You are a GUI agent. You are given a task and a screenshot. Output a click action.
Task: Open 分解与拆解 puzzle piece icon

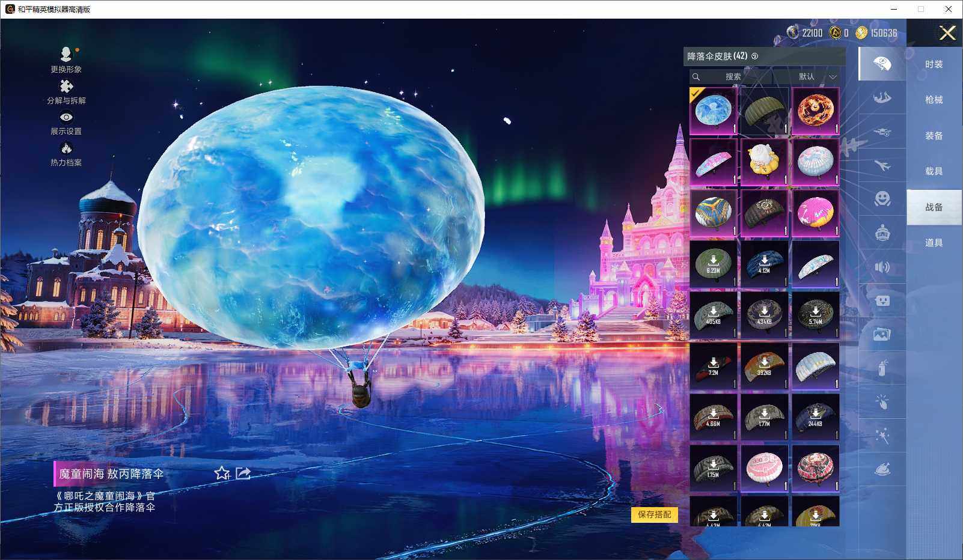coord(66,87)
